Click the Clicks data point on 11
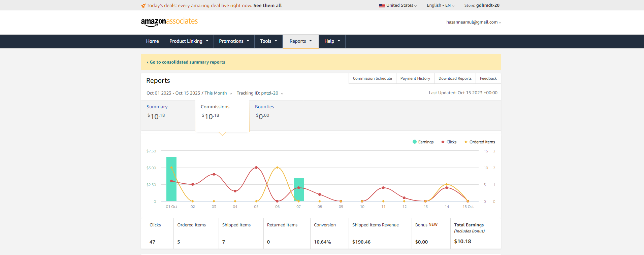The image size is (644, 255). (x=383, y=188)
